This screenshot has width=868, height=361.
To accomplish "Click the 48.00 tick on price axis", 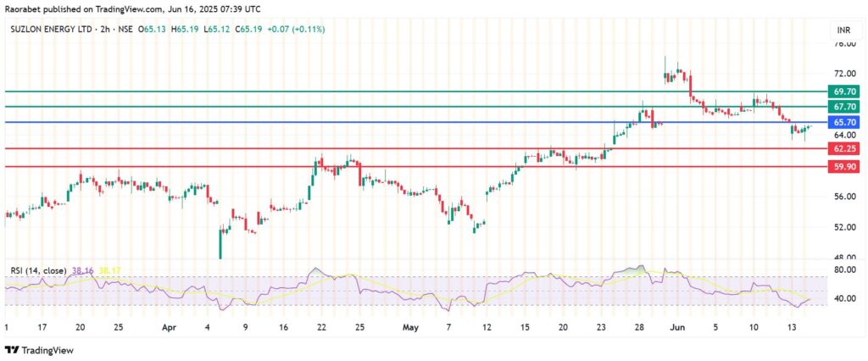I will pos(843,257).
